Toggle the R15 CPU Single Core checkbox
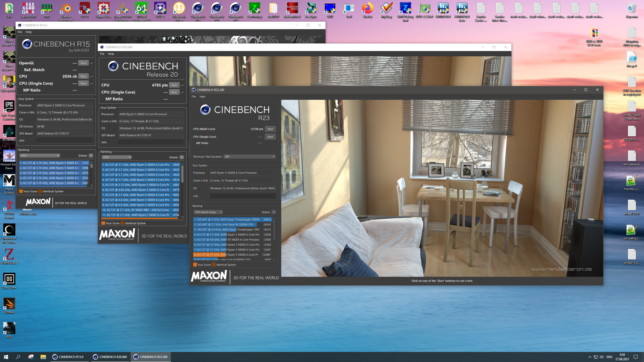Image resolution: width=644 pixels, height=362 pixels. click(x=92, y=83)
